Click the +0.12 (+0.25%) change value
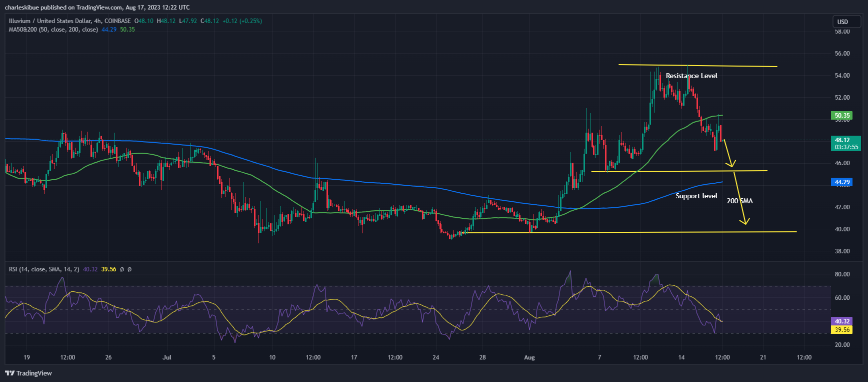The height and width of the screenshot is (382, 868). tap(242, 21)
